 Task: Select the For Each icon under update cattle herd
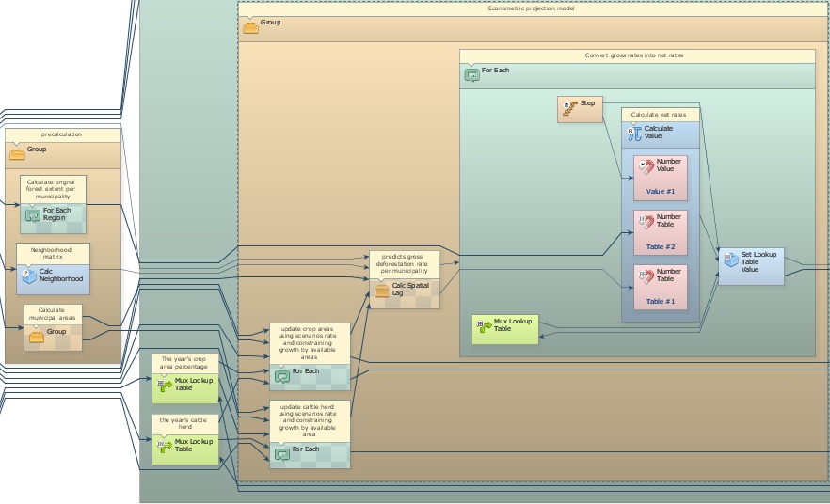[281, 454]
